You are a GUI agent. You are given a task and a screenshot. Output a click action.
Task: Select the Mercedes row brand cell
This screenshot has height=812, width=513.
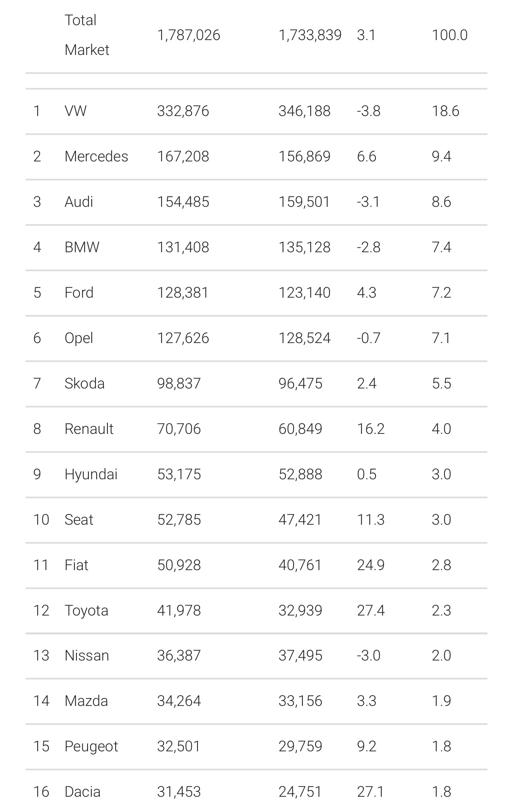[96, 156]
